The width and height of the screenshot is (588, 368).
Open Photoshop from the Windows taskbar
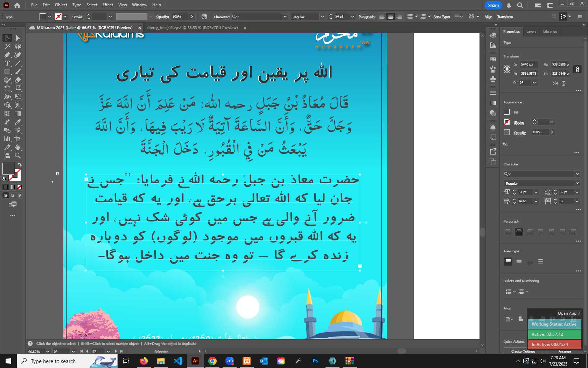[315, 361]
